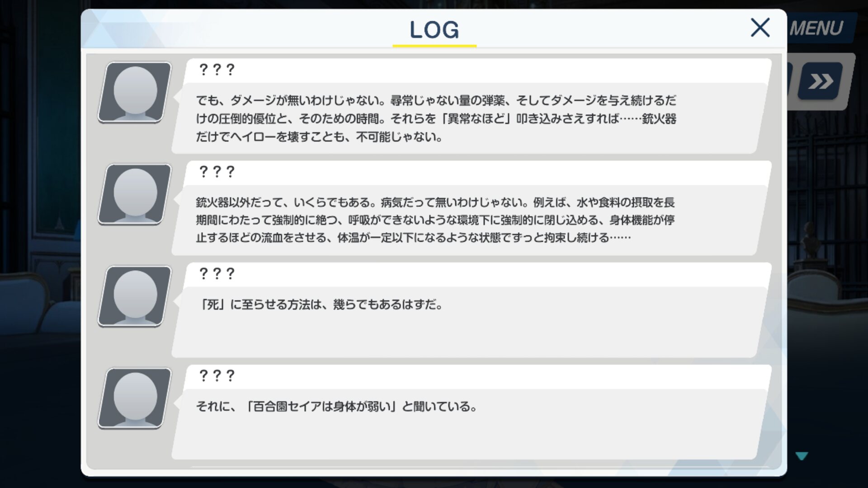Click the dimmed background left of the log

40,244
